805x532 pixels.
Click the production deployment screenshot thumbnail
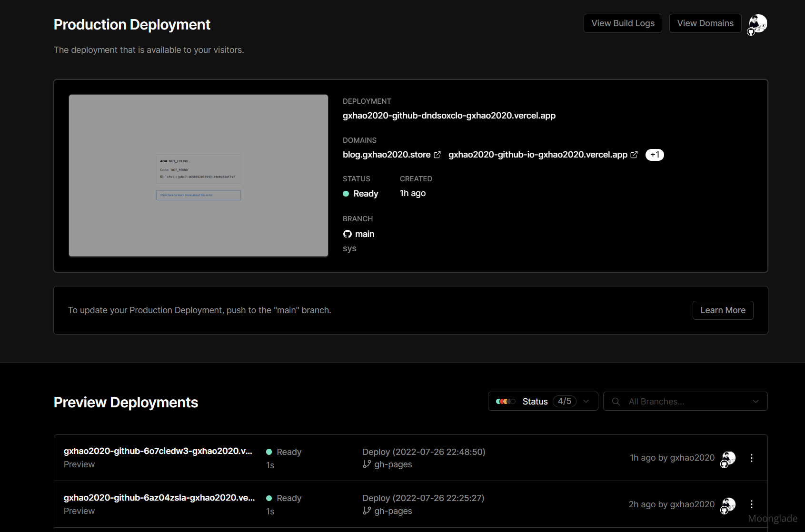[x=199, y=176]
